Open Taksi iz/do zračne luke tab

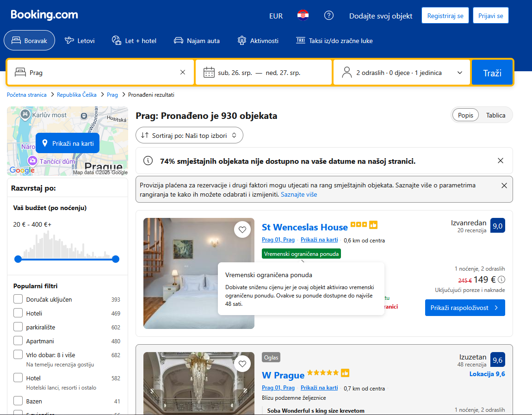[x=334, y=40]
